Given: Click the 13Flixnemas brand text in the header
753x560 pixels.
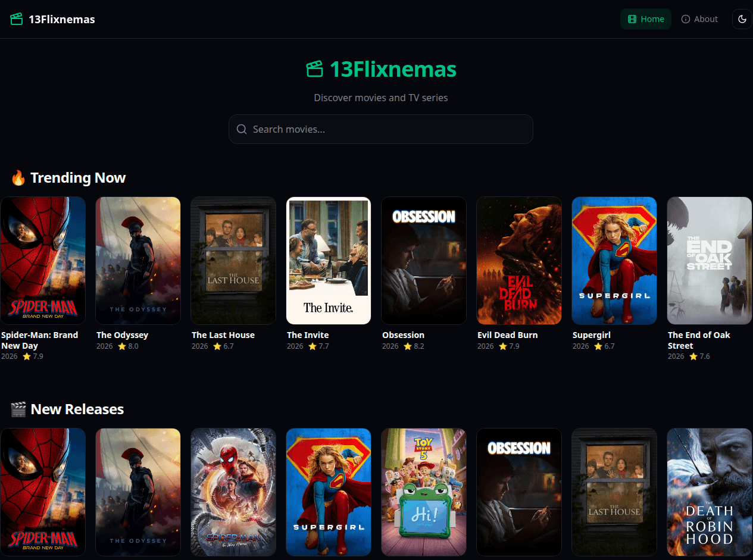Looking at the screenshot, I should coord(62,19).
